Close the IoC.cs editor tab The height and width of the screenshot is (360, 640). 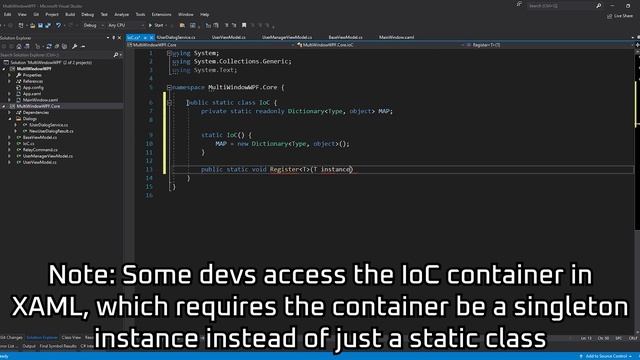(x=151, y=38)
